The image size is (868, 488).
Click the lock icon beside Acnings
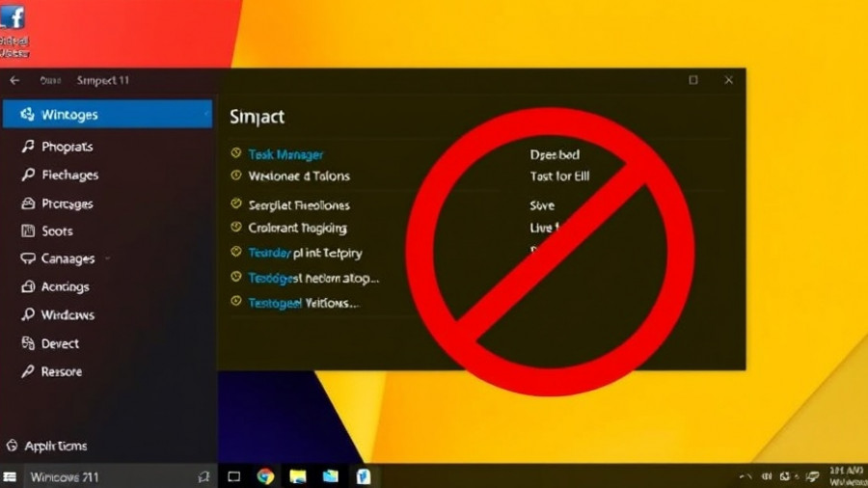tap(28, 286)
